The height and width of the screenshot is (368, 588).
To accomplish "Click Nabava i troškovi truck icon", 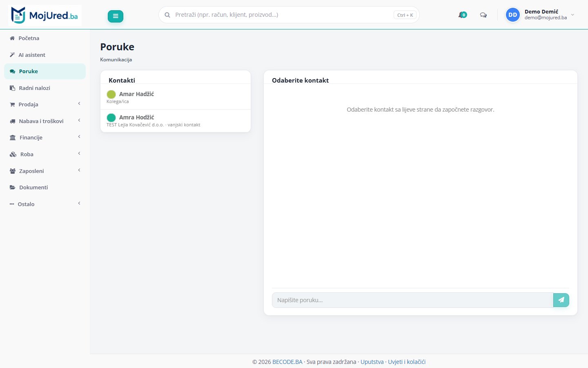I will (12, 121).
